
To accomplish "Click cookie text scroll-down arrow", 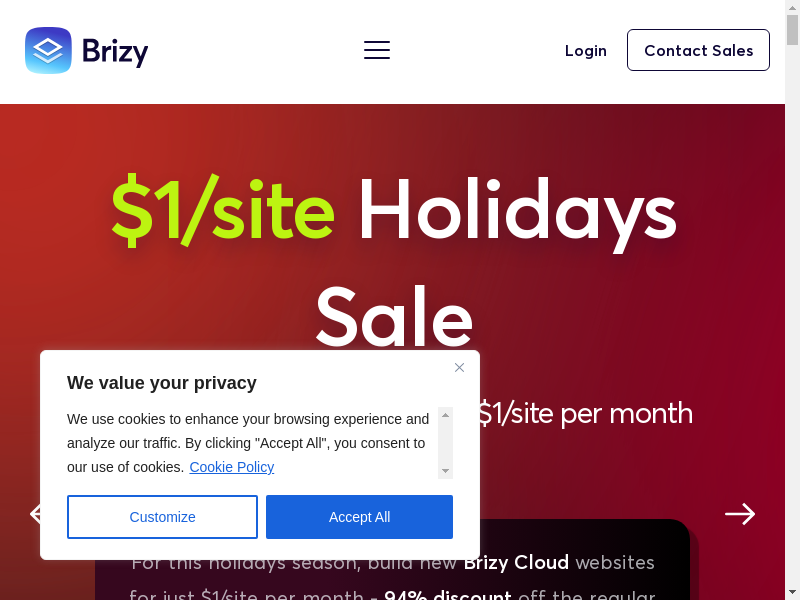I will coord(446,470).
